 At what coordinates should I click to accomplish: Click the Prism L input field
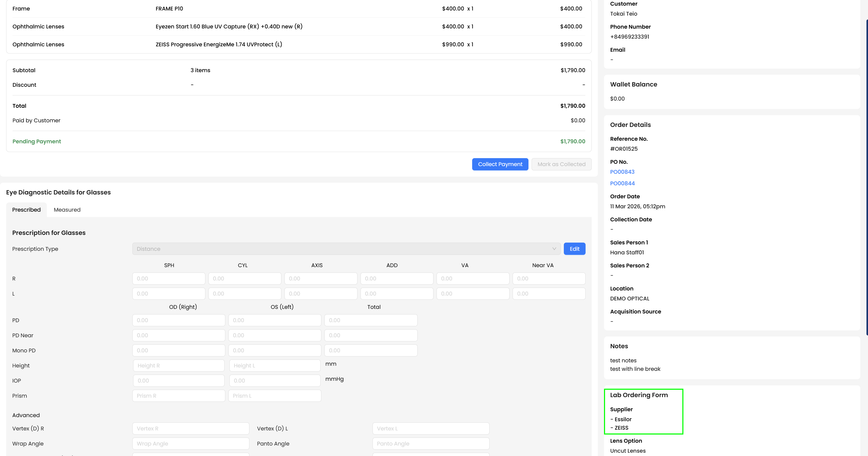click(x=275, y=396)
